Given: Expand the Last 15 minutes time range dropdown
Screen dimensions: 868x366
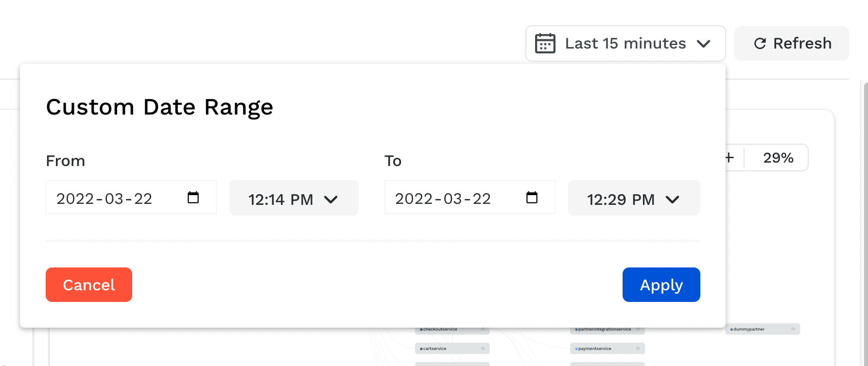Looking at the screenshot, I should point(625,43).
